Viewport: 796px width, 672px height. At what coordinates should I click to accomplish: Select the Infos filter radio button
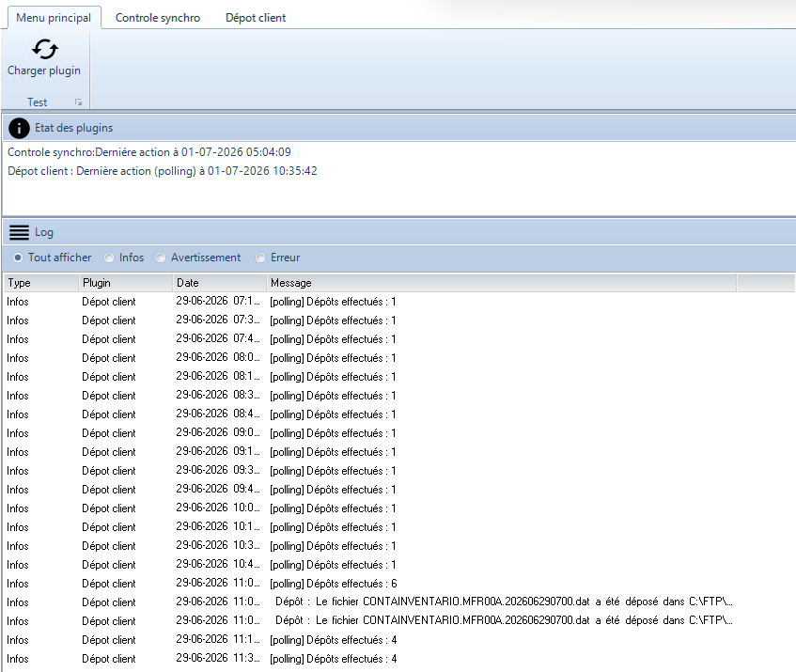pos(109,258)
